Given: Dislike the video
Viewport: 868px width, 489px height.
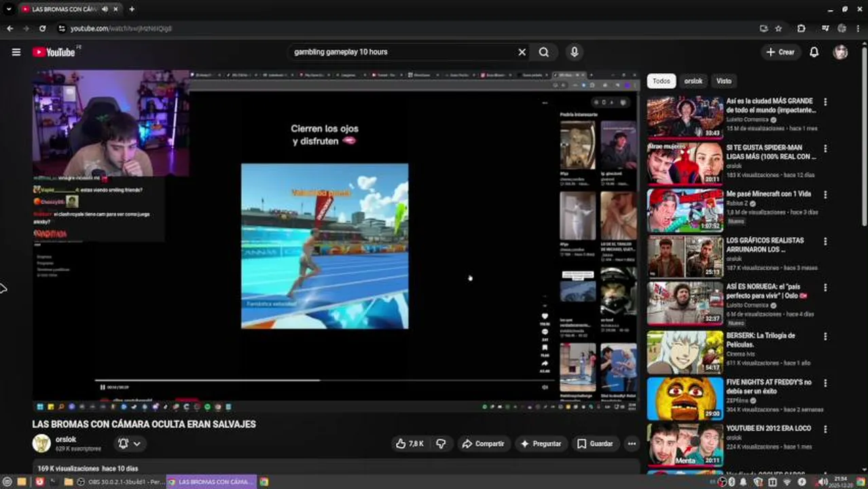Looking at the screenshot, I should coord(441,443).
